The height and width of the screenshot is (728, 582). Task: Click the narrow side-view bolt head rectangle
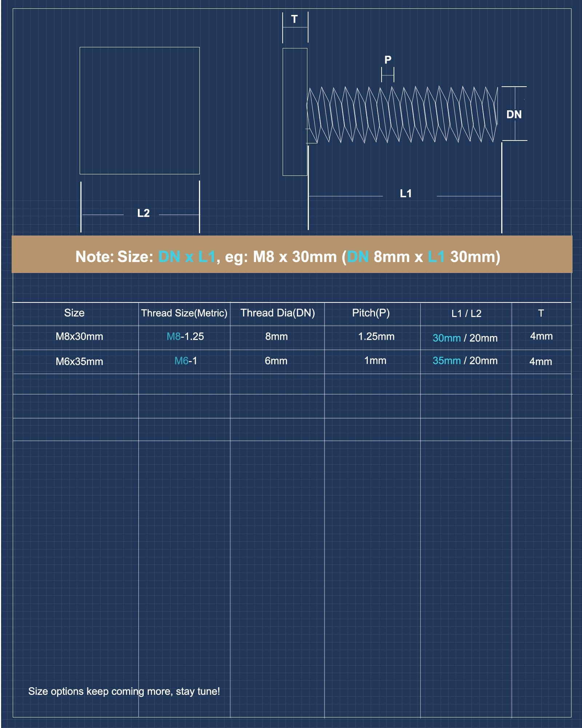[295, 112]
